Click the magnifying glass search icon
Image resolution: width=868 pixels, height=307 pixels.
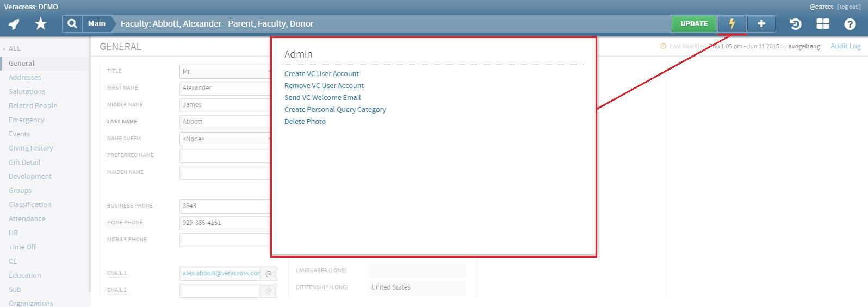pos(72,24)
